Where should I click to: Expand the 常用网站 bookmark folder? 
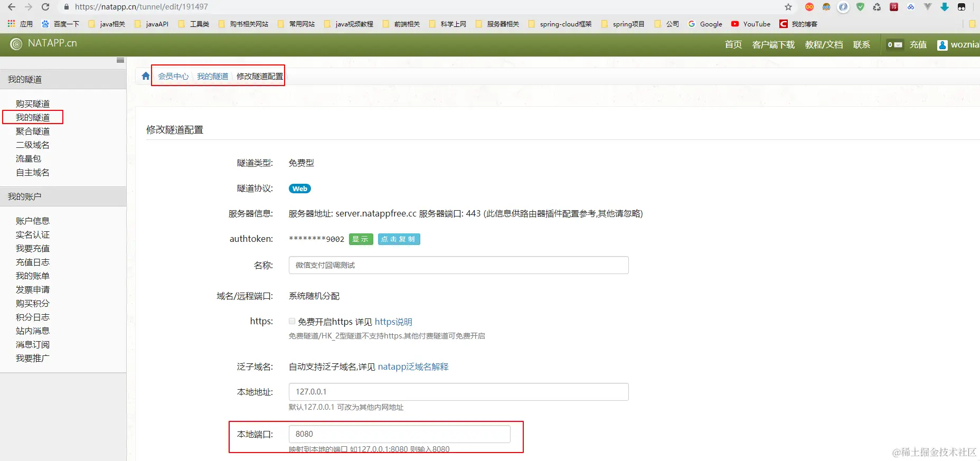point(296,24)
